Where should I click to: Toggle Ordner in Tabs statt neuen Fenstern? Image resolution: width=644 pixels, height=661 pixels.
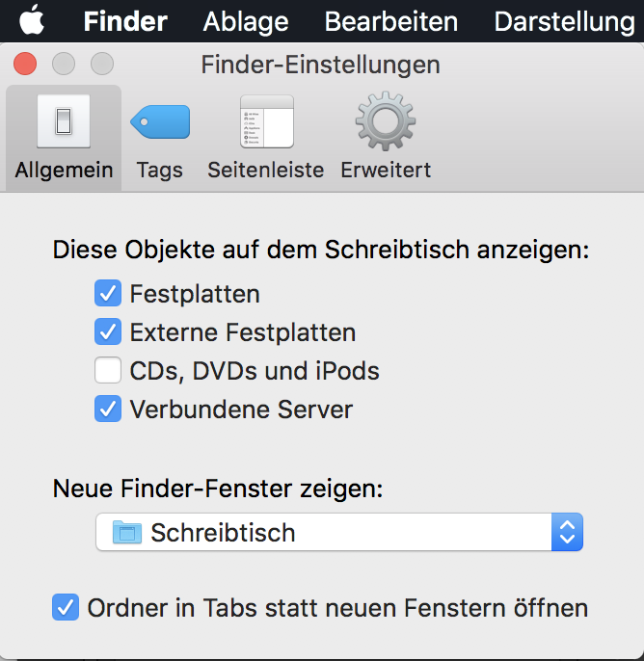click(x=66, y=607)
